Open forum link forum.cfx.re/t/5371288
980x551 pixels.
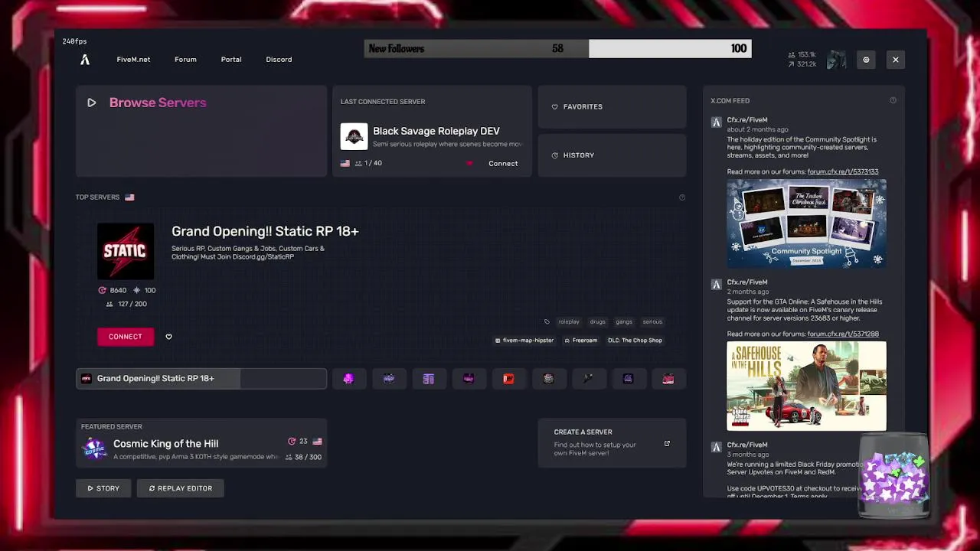point(843,334)
